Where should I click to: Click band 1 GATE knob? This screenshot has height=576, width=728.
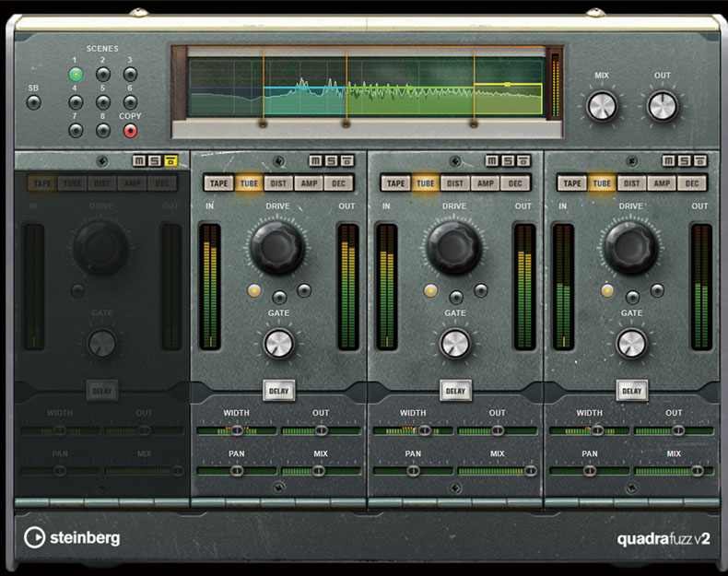point(102,344)
